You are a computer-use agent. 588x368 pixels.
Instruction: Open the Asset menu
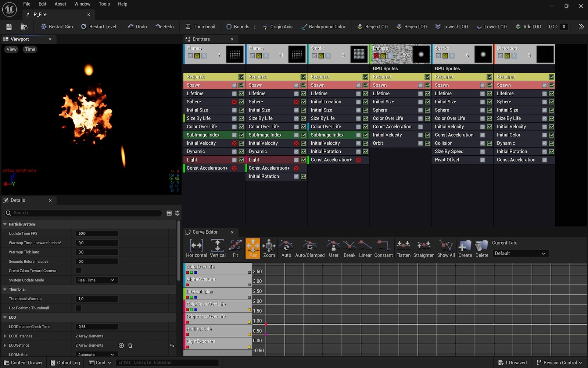click(60, 4)
